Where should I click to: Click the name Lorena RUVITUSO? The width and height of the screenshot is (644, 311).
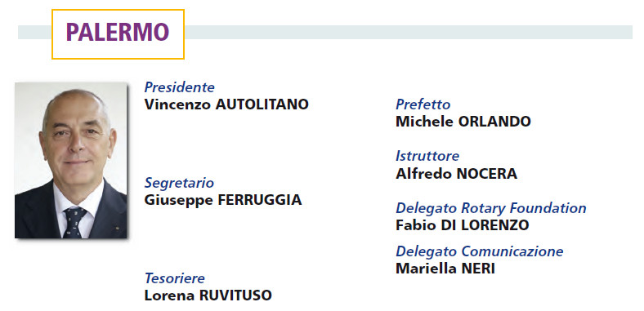coord(208,295)
